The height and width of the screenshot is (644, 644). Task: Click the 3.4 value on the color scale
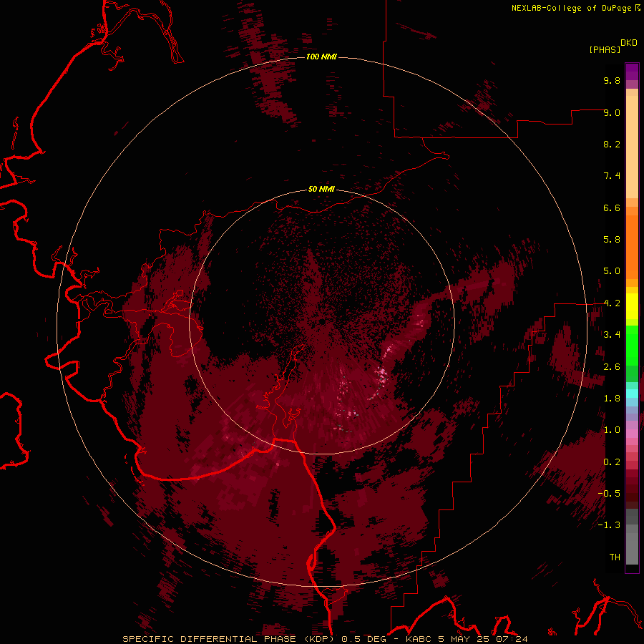(612, 335)
